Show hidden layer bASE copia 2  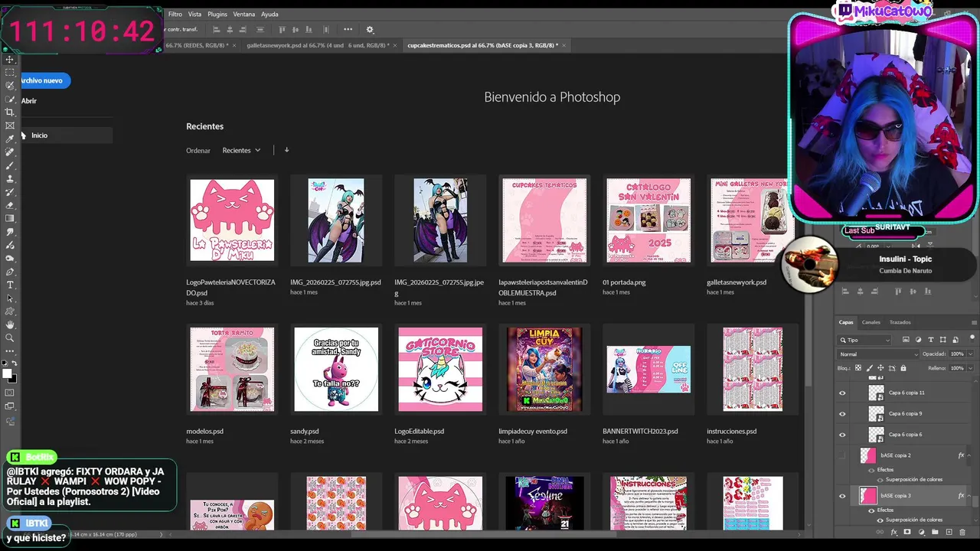click(842, 455)
